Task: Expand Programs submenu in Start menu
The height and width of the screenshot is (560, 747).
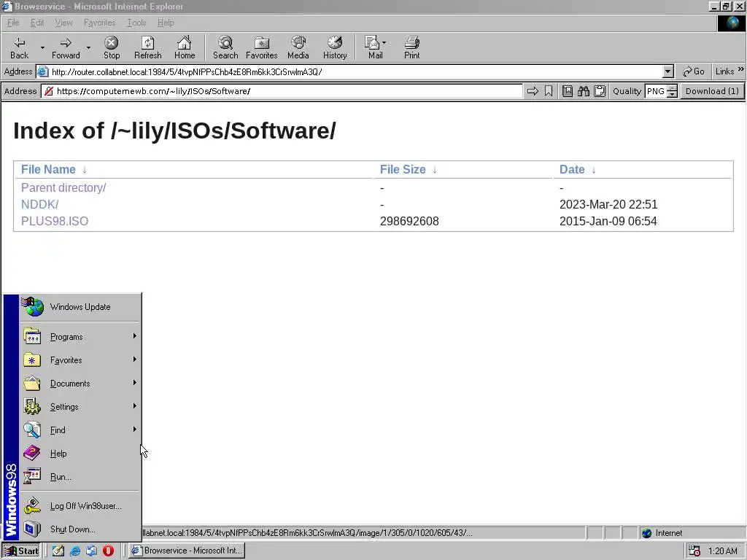Action: click(x=80, y=337)
